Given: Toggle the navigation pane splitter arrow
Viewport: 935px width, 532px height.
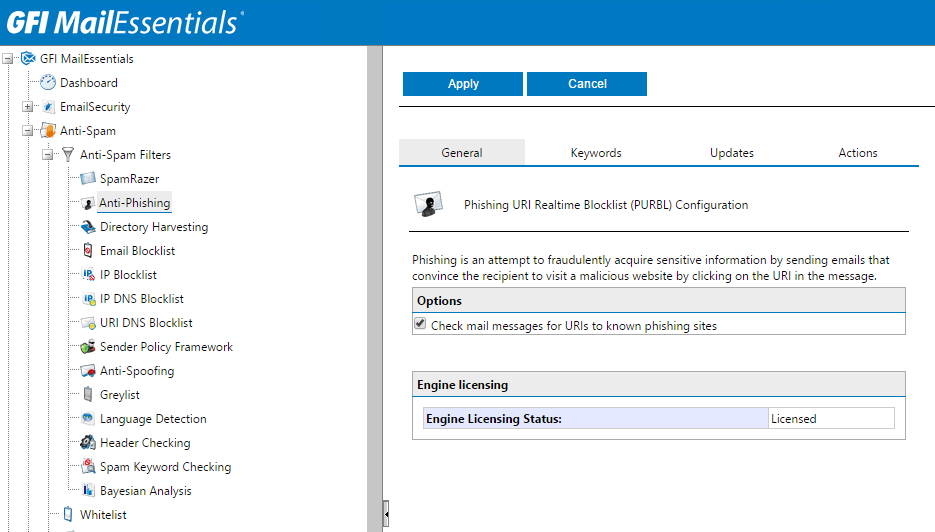Looking at the screenshot, I should pos(386,514).
